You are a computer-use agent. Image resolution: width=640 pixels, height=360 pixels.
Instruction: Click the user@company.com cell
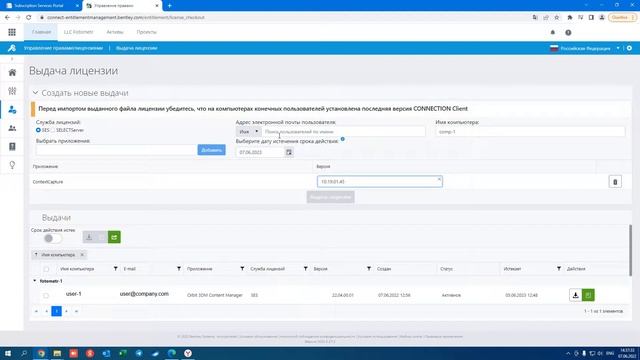[x=144, y=294]
